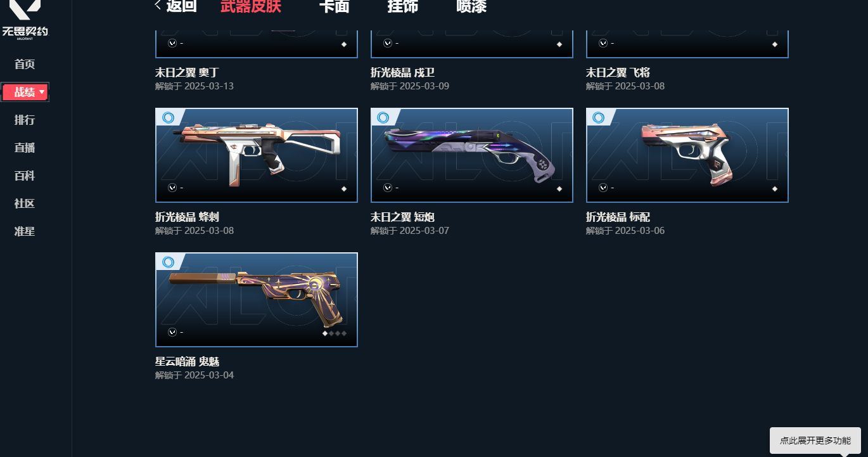
Task: Open the 末日之翼 短炮 skin thumbnail
Action: [x=472, y=155]
